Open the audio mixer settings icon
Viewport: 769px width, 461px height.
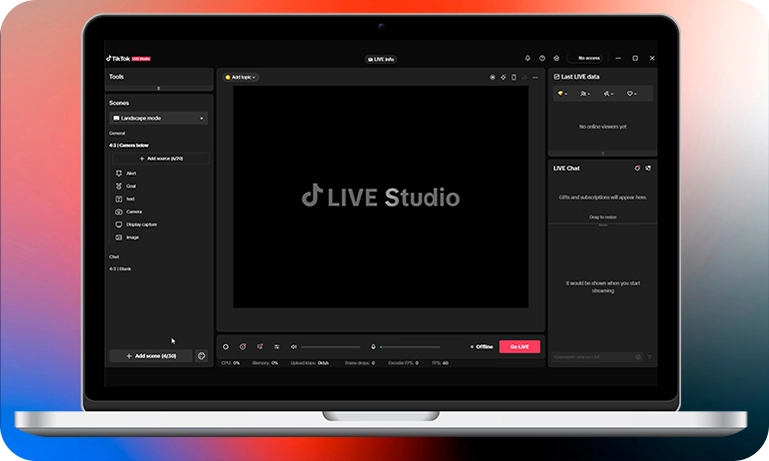tap(276, 346)
